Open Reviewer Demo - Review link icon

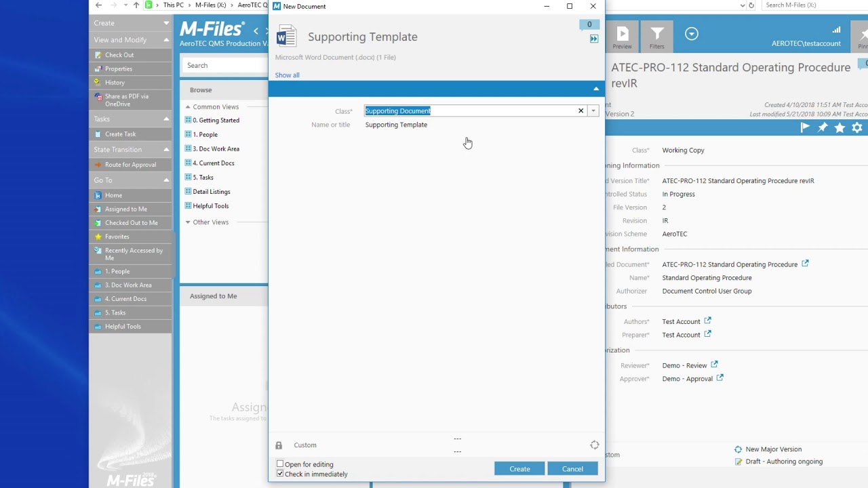point(714,365)
